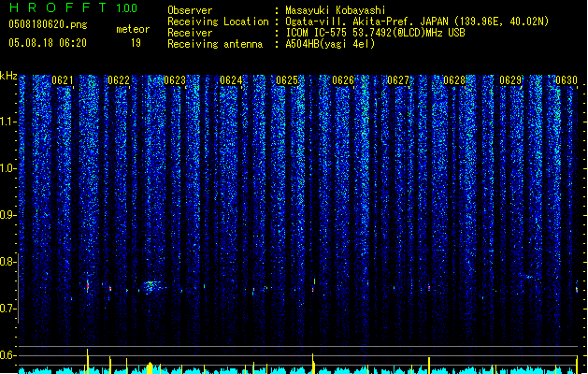The width and height of the screenshot is (588, 374).
Task: Click the date stamp 05.08.18 06:20
Action: [48, 43]
